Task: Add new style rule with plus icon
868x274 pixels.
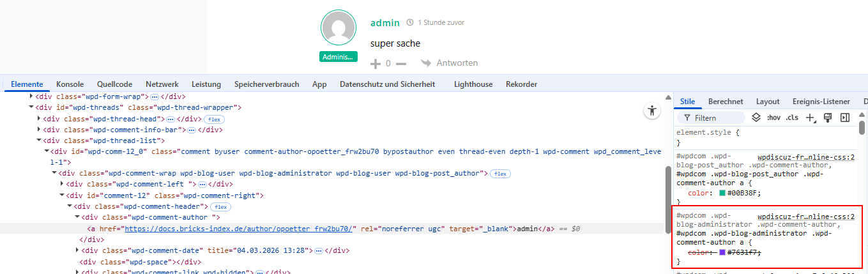Action: click(810, 118)
